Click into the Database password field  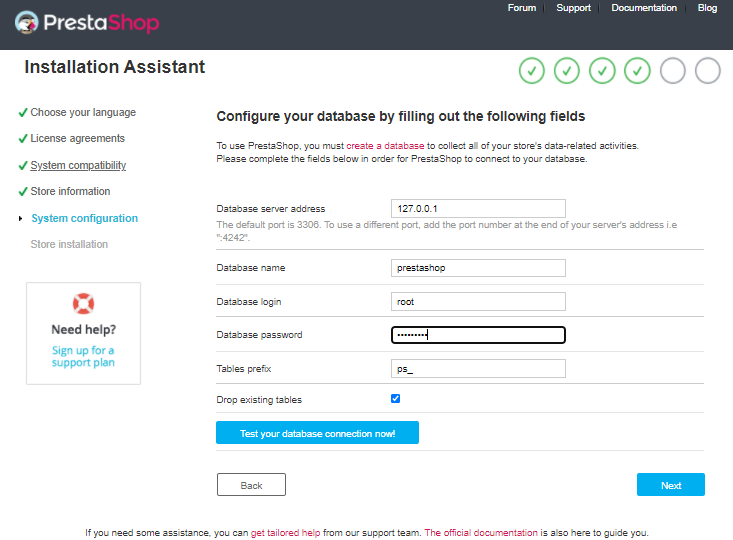478,335
